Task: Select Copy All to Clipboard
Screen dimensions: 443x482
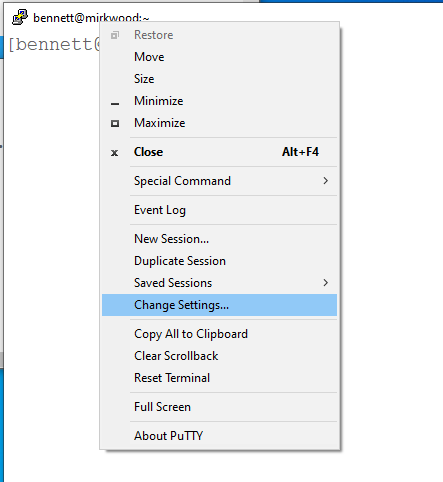Action: tap(219, 334)
